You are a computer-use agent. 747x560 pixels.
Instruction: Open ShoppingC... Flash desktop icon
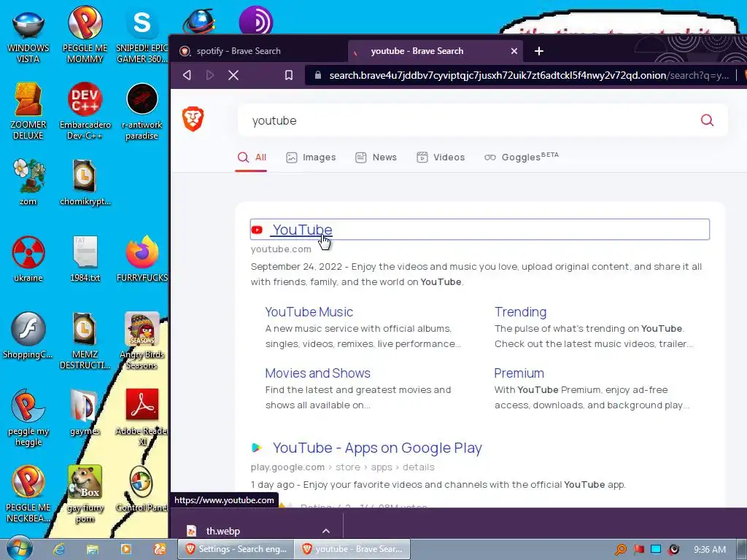[28, 335]
